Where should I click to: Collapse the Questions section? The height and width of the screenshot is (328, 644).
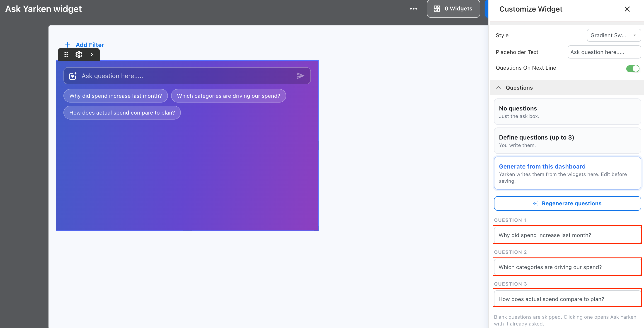567,88
